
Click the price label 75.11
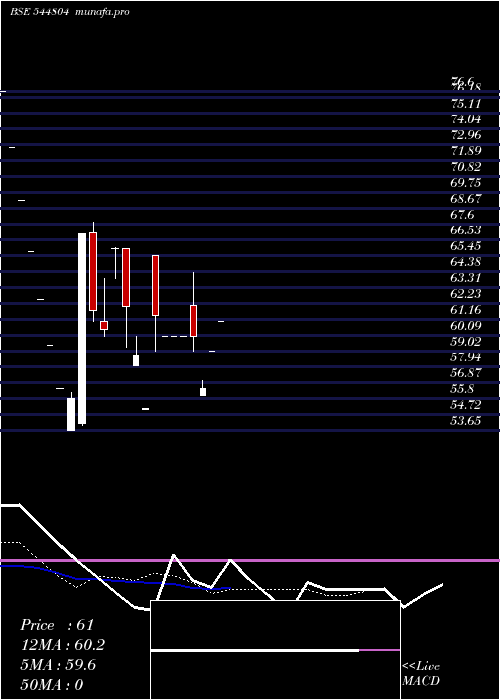coord(466,104)
